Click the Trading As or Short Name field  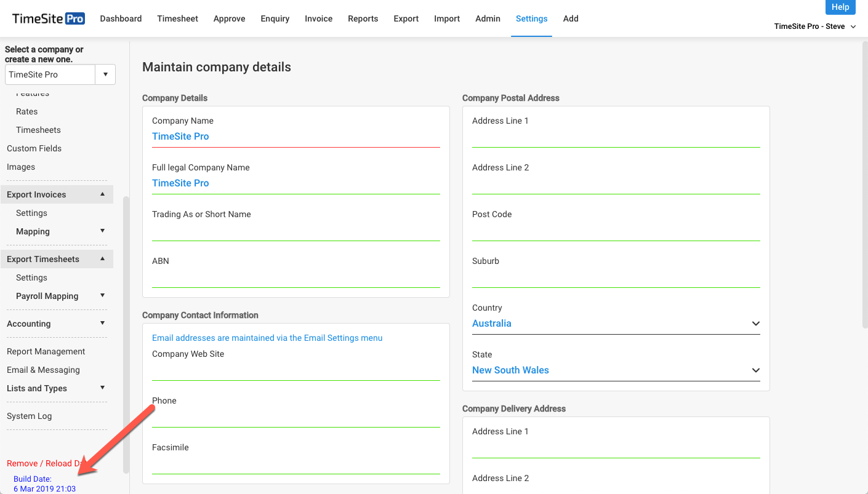pos(296,230)
